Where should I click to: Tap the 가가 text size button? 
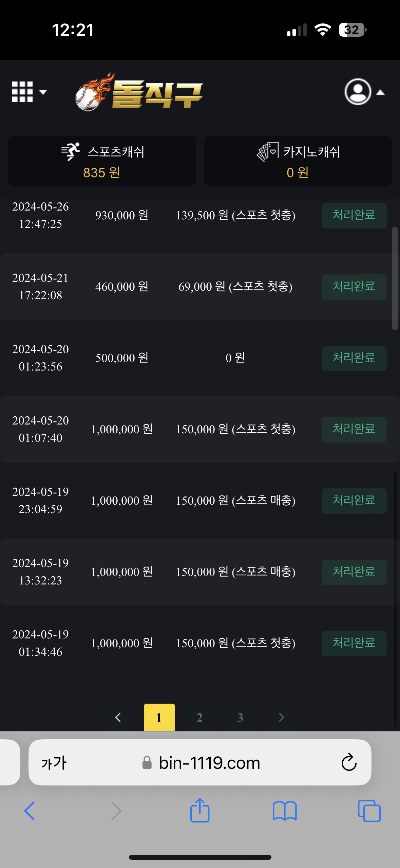click(54, 763)
